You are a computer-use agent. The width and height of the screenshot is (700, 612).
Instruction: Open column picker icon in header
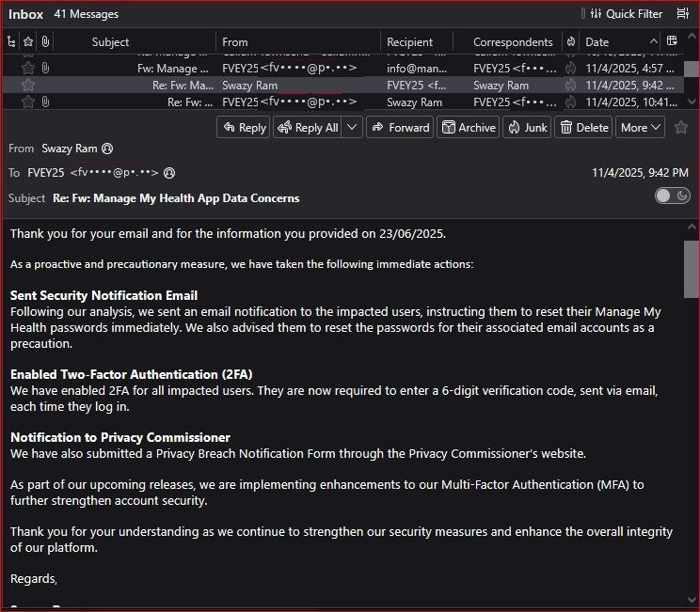(672, 41)
